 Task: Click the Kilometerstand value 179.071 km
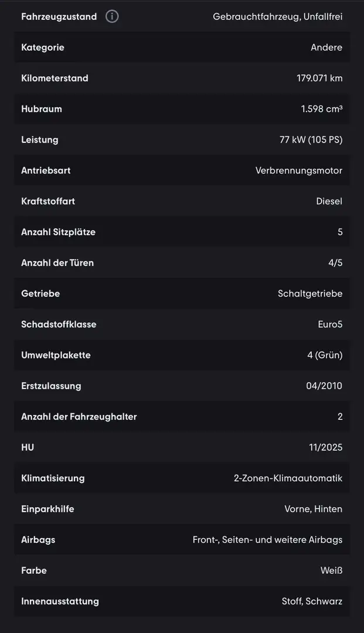(319, 79)
